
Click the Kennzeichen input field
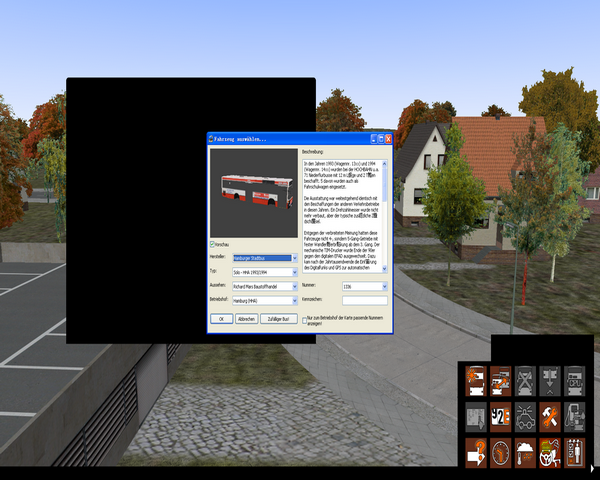(365, 300)
